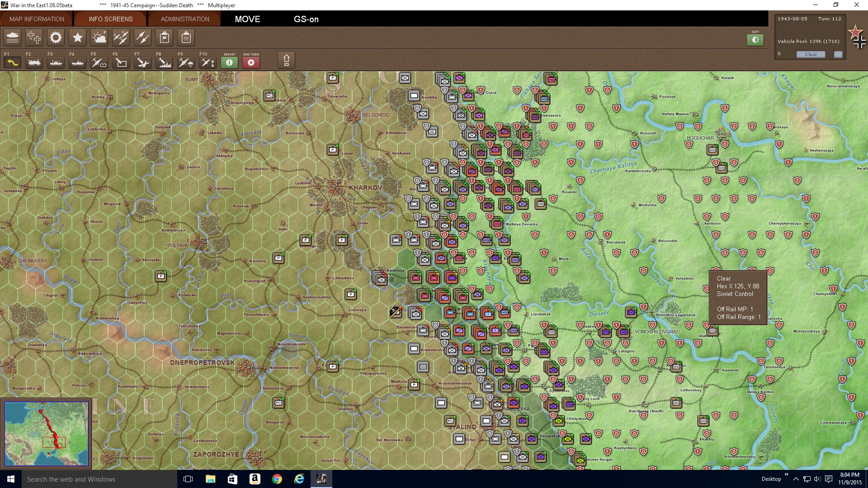Click the Vehicle Pool readout
Viewport: 868px width, 488px height.
coord(808,41)
